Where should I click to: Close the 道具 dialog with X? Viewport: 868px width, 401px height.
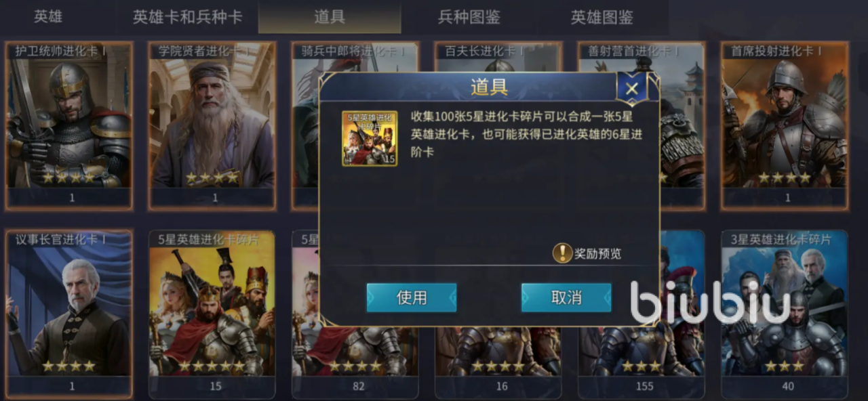click(x=632, y=88)
